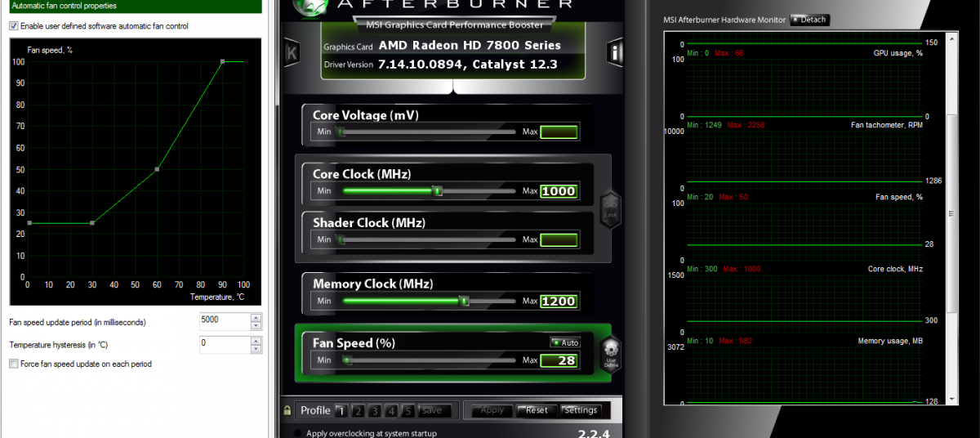Select fan curve node at 0°C, 25%

coord(29,223)
